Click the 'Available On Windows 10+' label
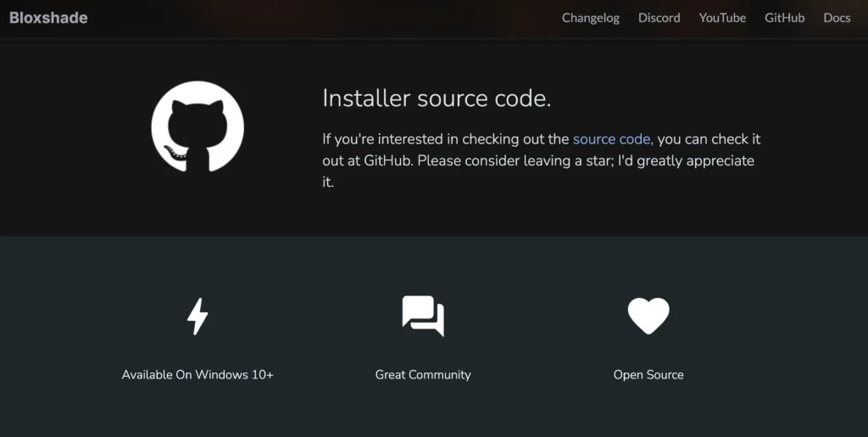Image resolution: width=868 pixels, height=437 pixels. click(198, 375)
